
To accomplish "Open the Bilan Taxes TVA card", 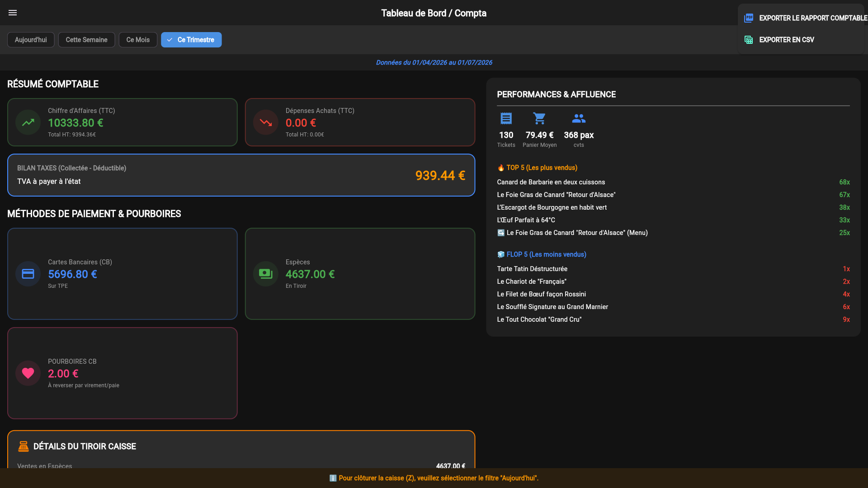I will pos(241,175).
